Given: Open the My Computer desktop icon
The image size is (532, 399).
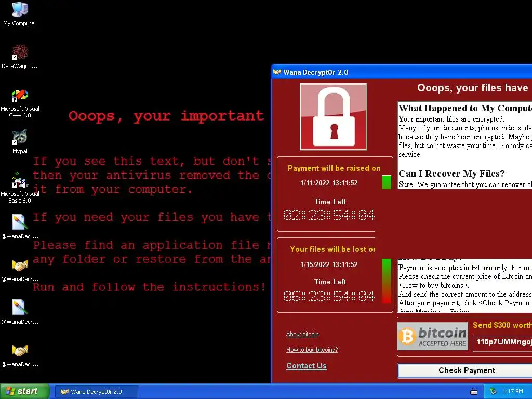Looking at the screenshot, I should [20, 14].
